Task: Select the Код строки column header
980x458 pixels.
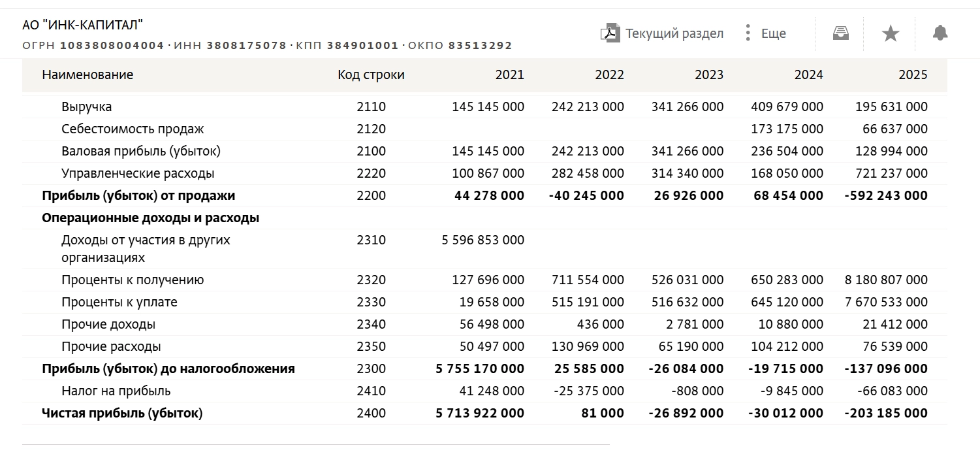Action: [x=371, y=74]
